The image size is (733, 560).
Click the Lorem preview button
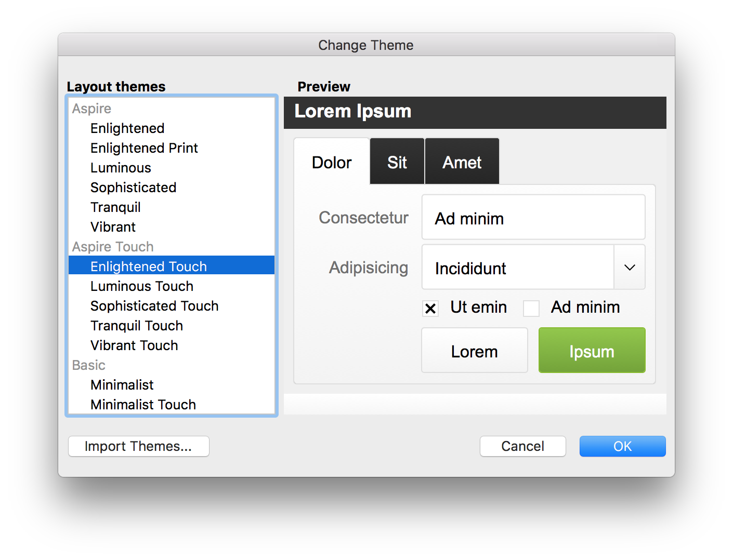(x=475, y=350)
